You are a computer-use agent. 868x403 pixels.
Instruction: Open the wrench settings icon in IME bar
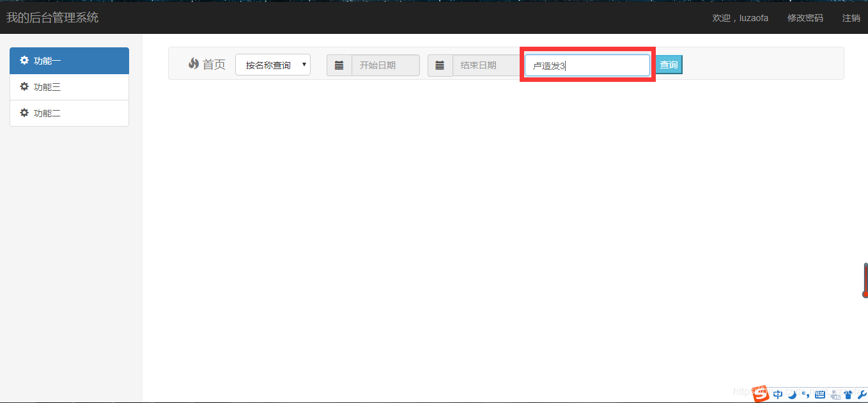[862, 395]
